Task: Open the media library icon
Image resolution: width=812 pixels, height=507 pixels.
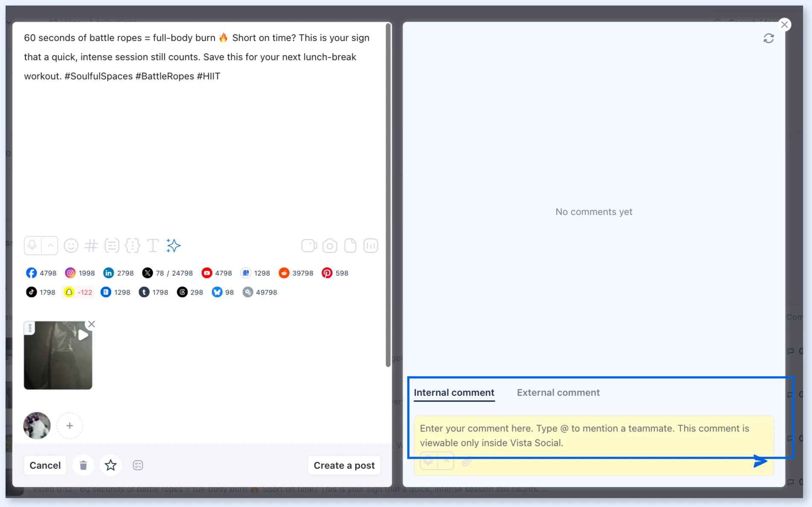Action: click(371, 246)
